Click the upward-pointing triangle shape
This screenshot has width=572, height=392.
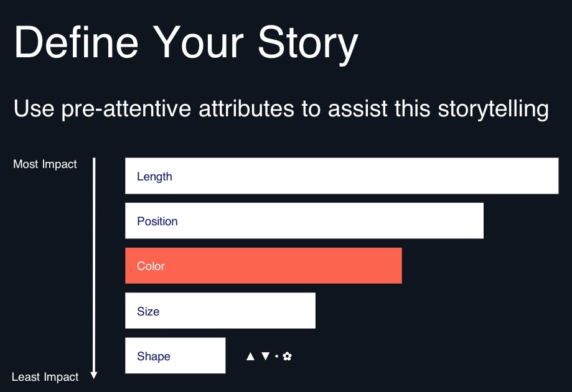coord(250,357)
